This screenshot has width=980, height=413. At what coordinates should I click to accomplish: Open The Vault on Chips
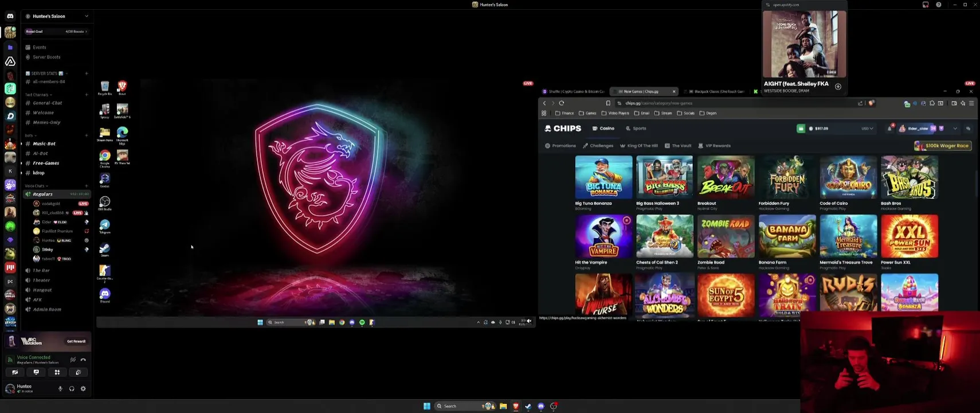pos(678,146)
